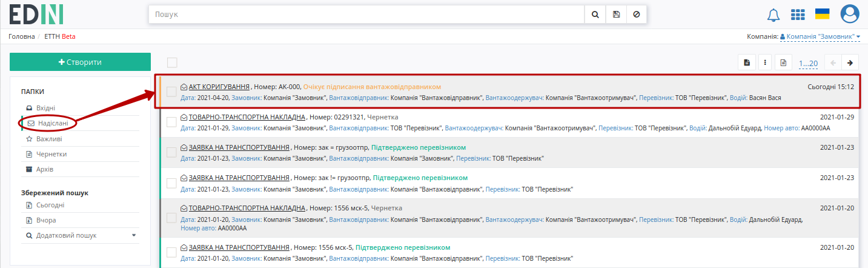Open the Чернетки folder
Viewport: 868px width, 268px height.
click(51, 154)
